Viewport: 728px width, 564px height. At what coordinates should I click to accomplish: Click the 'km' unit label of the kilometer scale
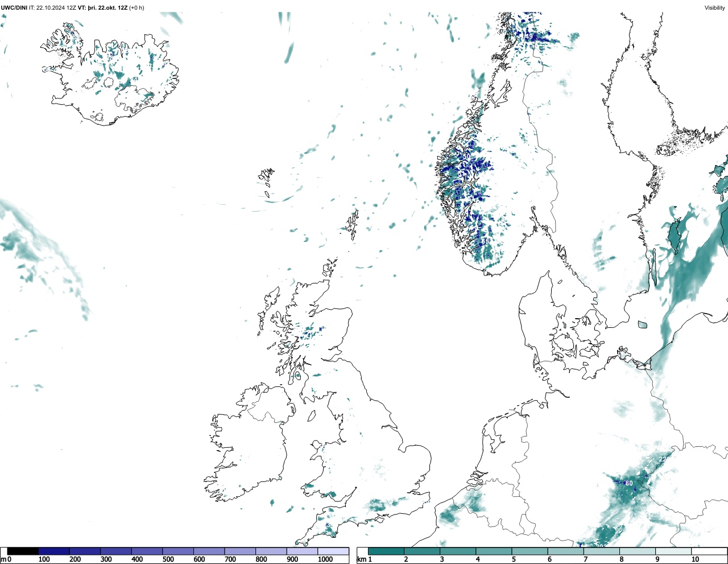point(361,559)
